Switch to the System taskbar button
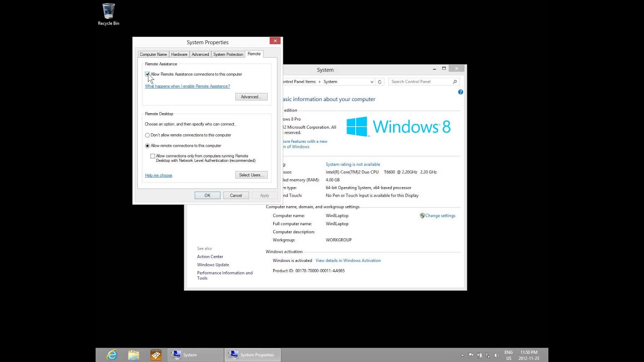This screenshot has height=362, width=644. pyautogui.click(x=195, y=355)
